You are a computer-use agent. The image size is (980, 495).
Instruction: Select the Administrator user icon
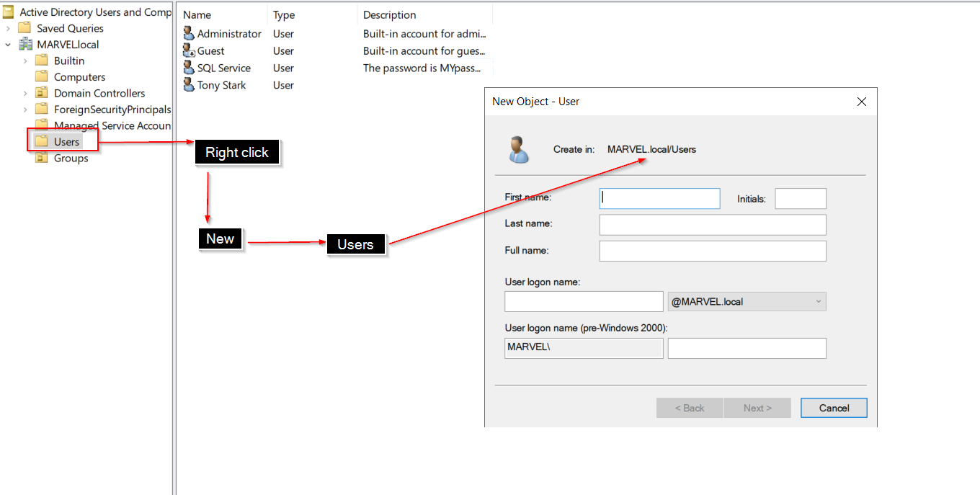click(189, 34)
